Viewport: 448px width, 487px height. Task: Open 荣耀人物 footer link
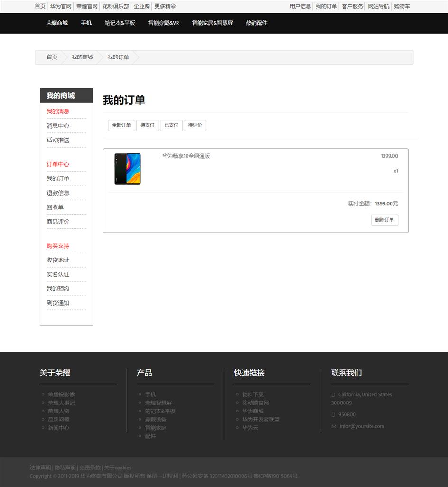[x=59, y=411]
